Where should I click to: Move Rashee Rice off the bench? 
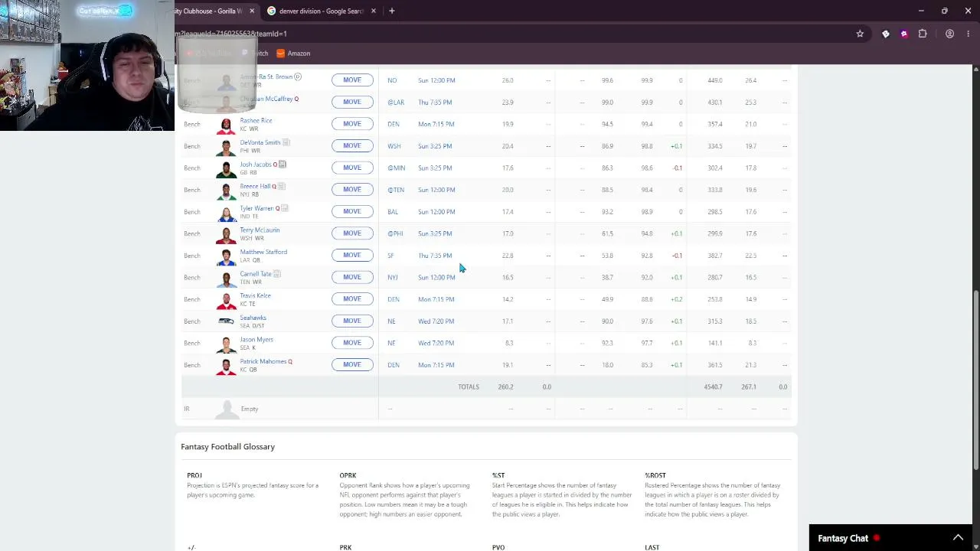tap(352, 124)
